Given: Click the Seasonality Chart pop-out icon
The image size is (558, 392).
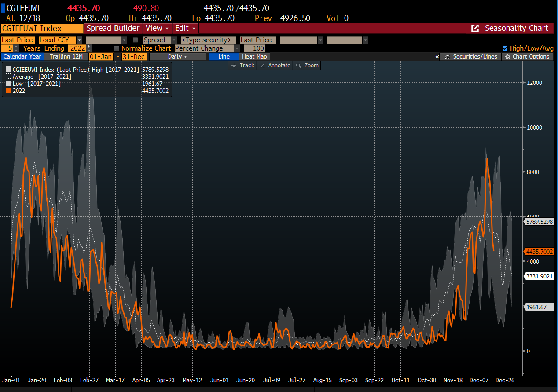Looking at the screenshot, I should pyautogui.click(x=475, y=28).
